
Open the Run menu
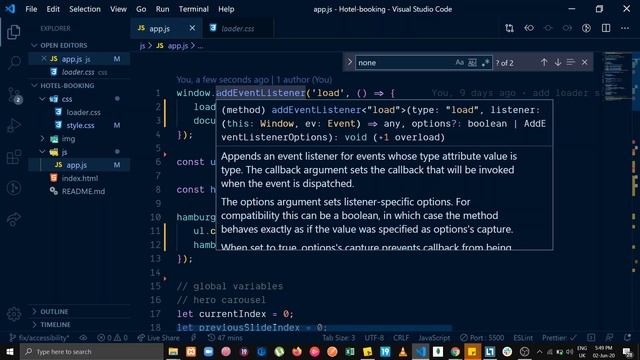click(162, 9)
